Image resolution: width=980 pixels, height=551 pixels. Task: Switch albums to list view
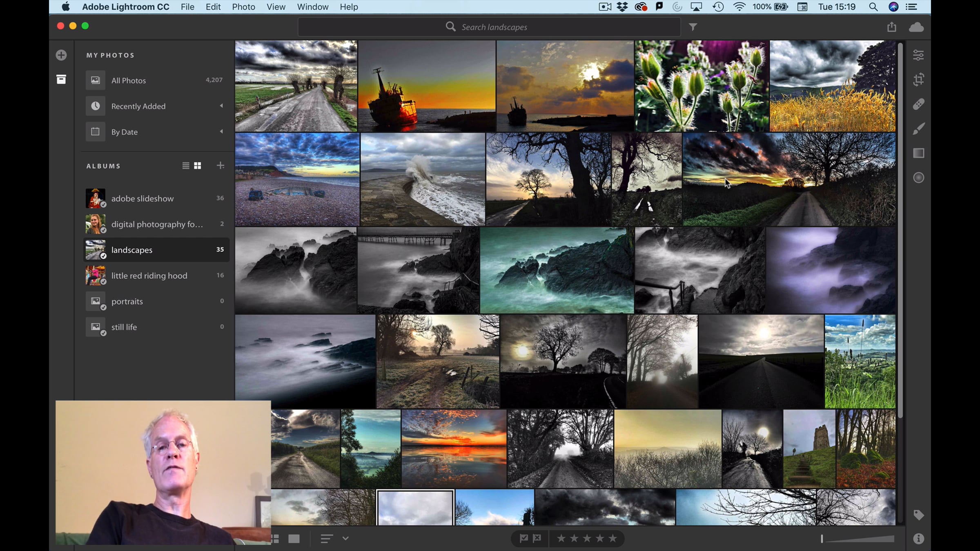point(186,166)
